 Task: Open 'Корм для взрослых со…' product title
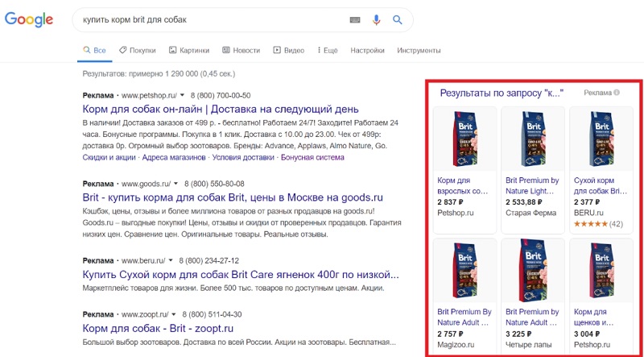[462, 186]
